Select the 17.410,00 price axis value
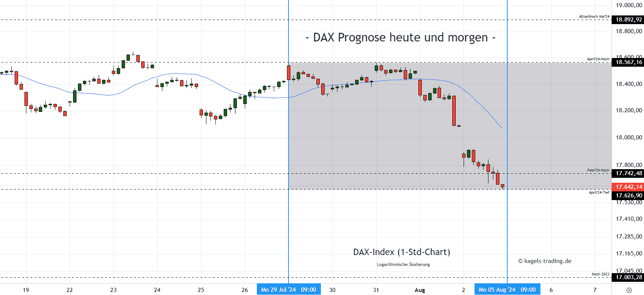Viewport: 644px width, 295px height. (x=629, y=219)
